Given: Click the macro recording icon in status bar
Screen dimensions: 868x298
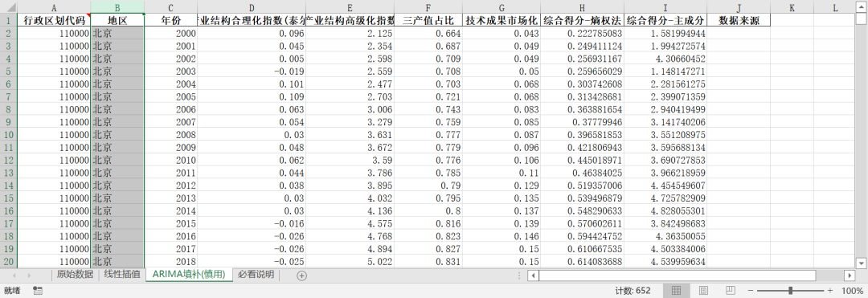Looking at the screenshot, I should click(x=38, y=290).
